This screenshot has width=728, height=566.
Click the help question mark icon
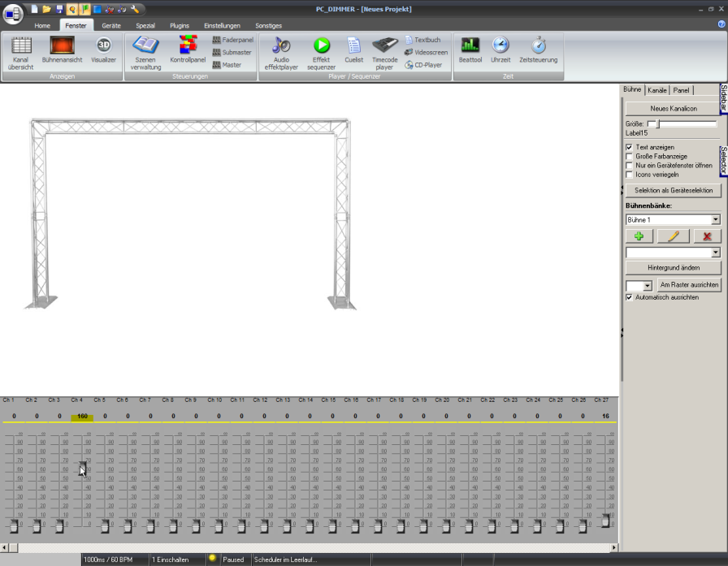click(721, 24)
